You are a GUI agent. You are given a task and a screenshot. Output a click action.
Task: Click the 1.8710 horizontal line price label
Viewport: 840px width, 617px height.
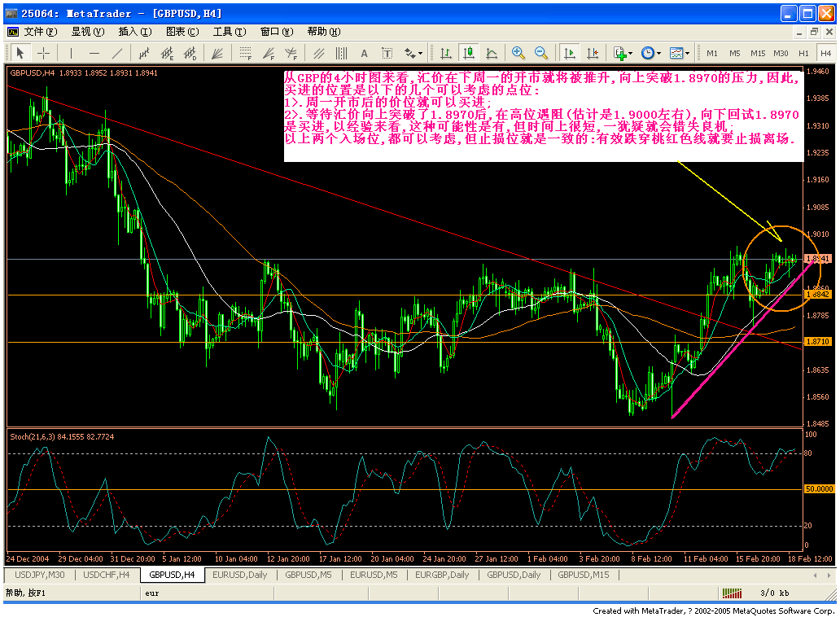click(818, 342)
